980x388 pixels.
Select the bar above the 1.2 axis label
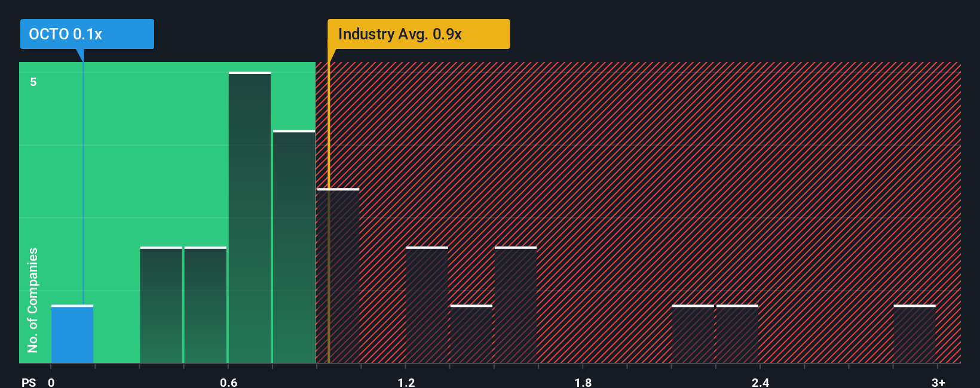427,305
